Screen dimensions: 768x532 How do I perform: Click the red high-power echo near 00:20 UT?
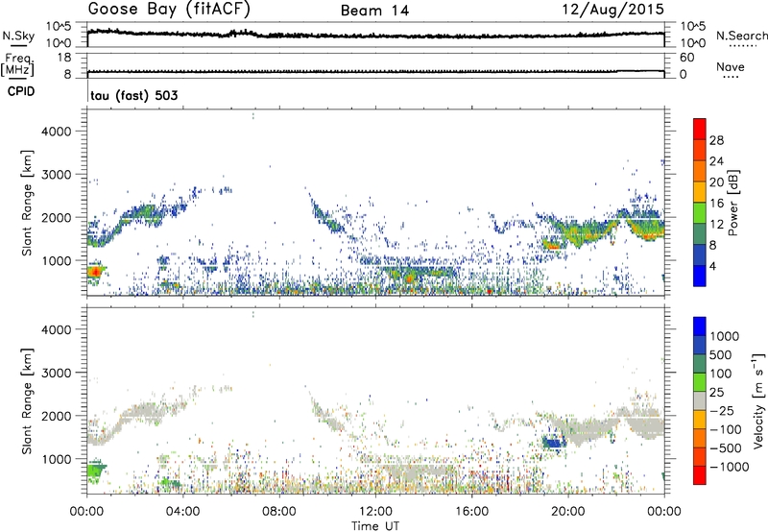pyautogui.click(x=95, y=272)
